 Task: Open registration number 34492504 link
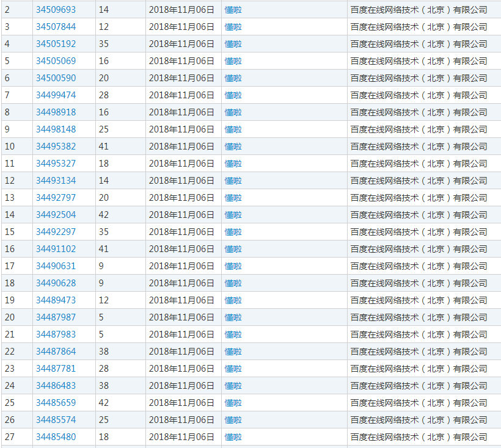pyautogui.click(x=56, y=215)
